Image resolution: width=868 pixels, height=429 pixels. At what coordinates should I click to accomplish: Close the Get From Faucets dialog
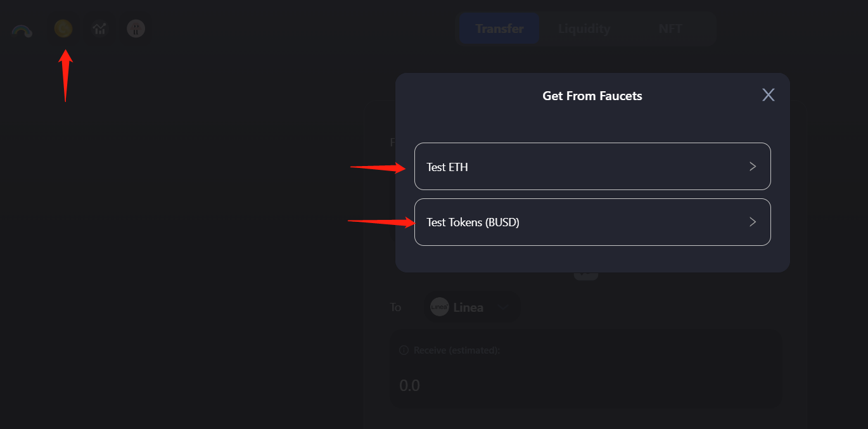[768, 95]
